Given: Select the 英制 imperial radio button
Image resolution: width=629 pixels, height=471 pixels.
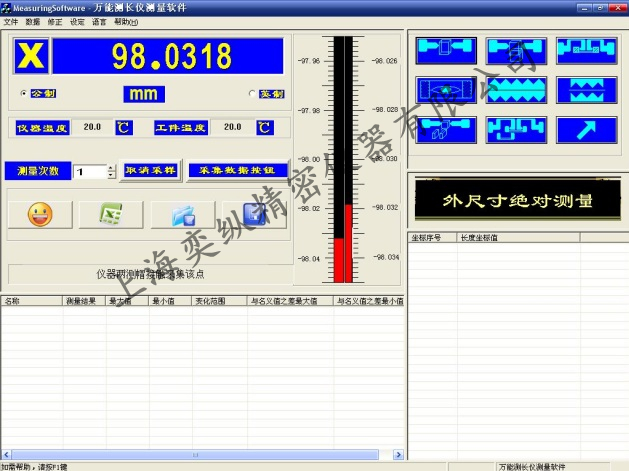Looking at the screenshot, I should 252,93.
